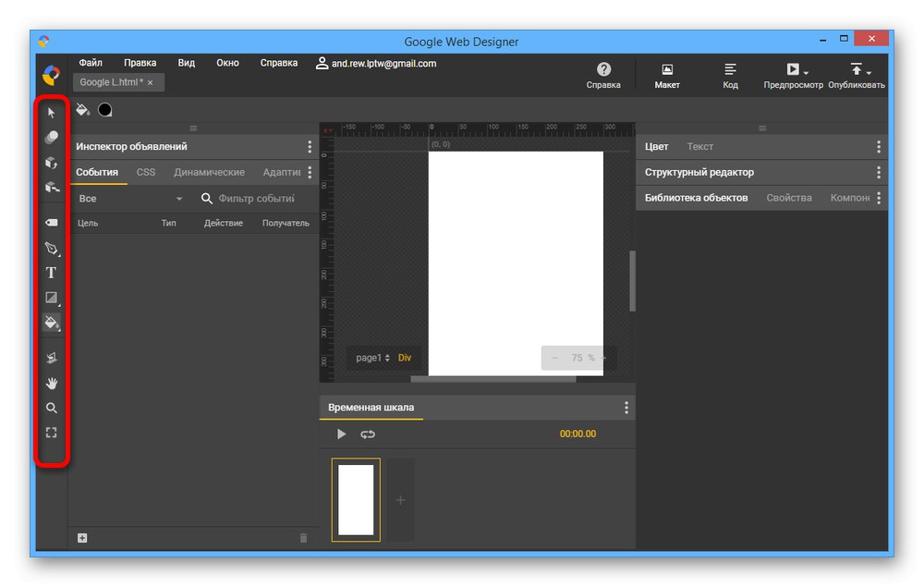
Task: Click the Получатель column header
Action: click(286, 223)
